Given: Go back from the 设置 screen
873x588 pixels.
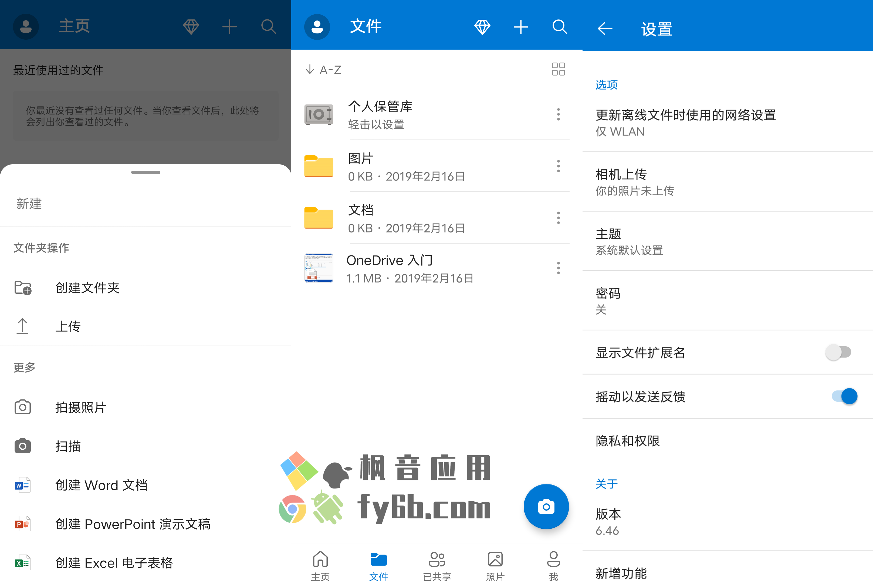Looking at the screenshot, I should click(605, 29).
